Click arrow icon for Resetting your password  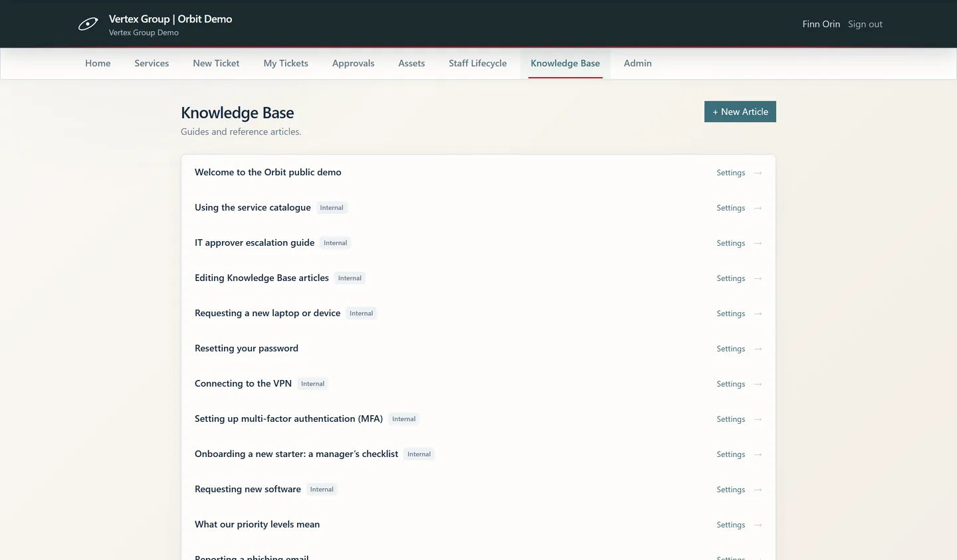click(x=758, y=349)
